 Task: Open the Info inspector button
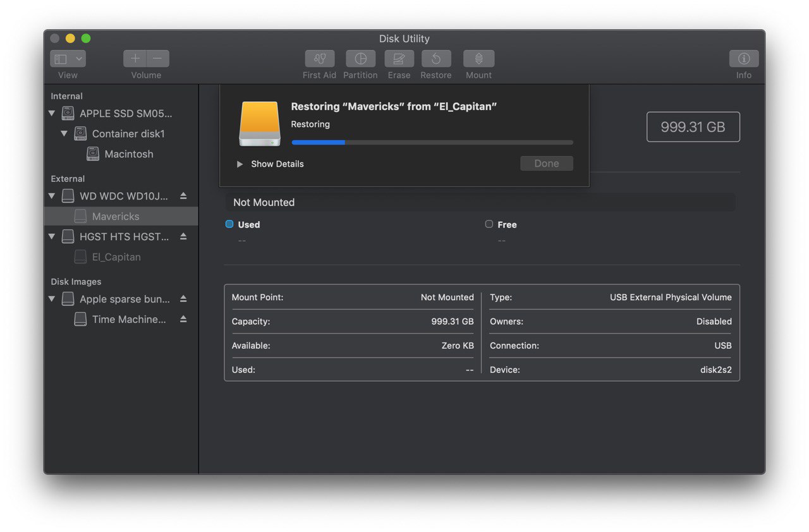coord(744,59)
